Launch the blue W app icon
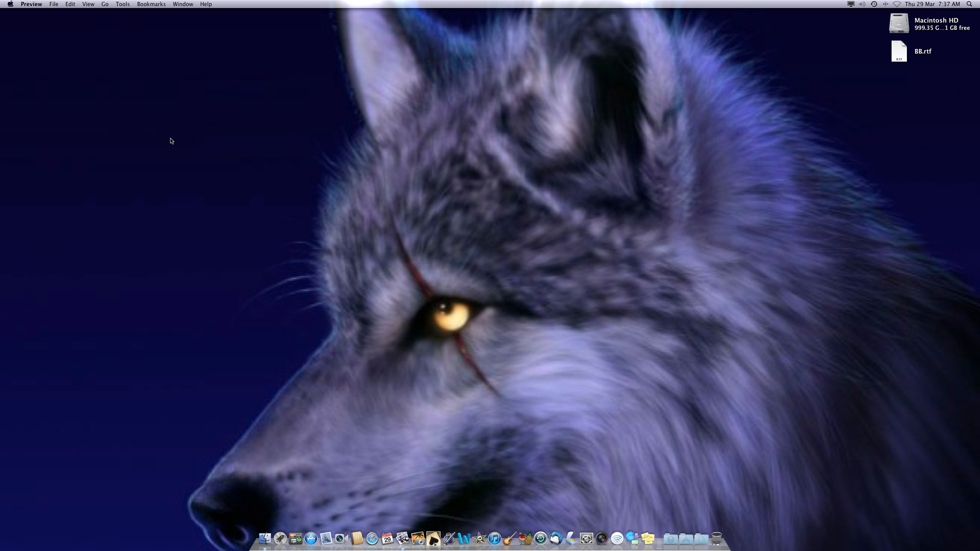Screen dimensions: 980x551 [464, 539]
